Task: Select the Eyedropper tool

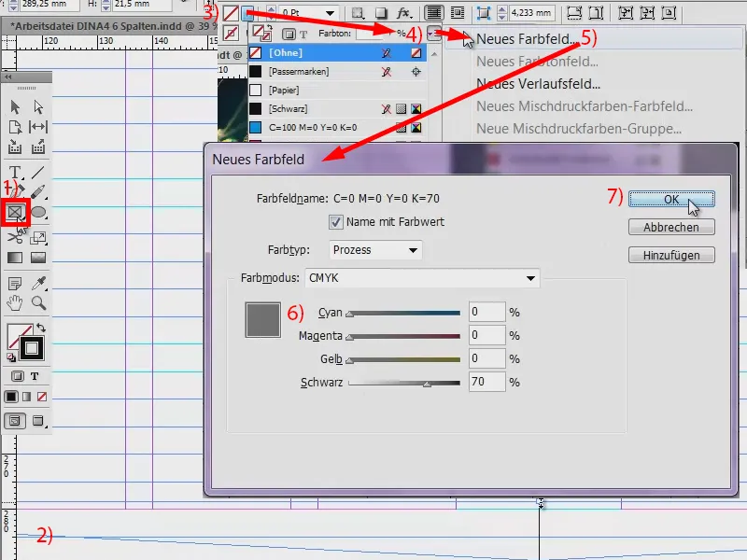Action: tap(38, 284)
